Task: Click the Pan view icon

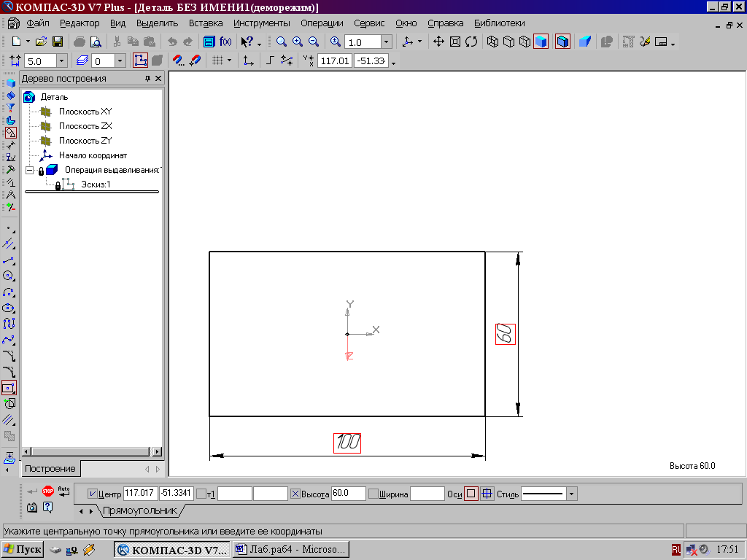Action: point(438,42)
